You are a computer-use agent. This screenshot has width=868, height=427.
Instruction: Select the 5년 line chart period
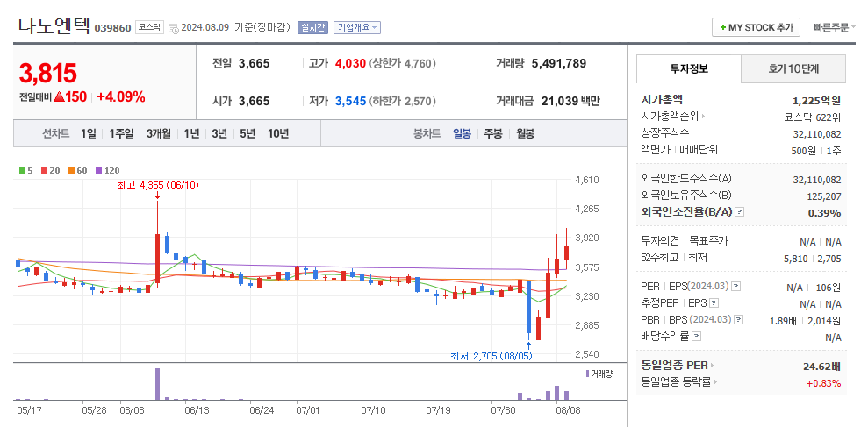pos(247,133)
